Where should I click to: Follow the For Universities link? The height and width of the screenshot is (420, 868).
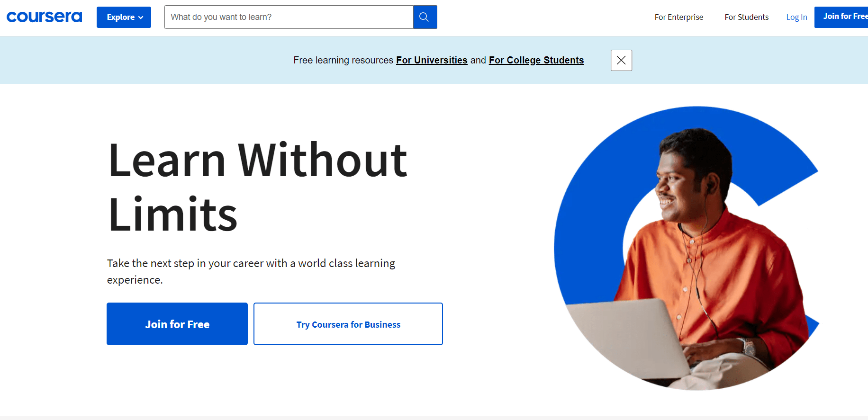(432, 60)
